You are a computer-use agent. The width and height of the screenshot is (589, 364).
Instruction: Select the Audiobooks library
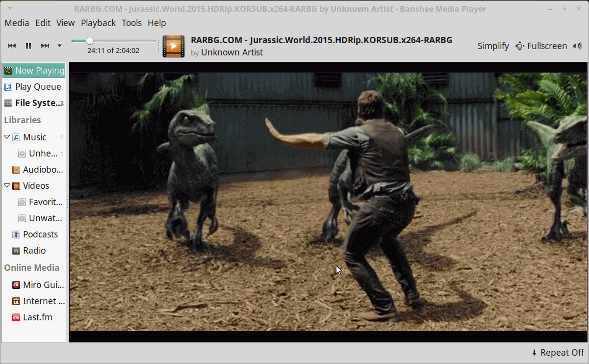point(43,170)
